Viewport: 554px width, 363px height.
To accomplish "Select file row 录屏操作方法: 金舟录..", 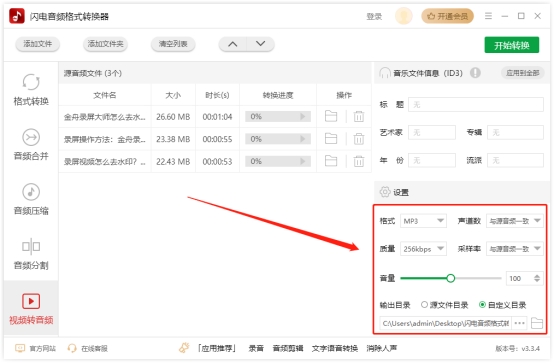I will tap(215, 139).
